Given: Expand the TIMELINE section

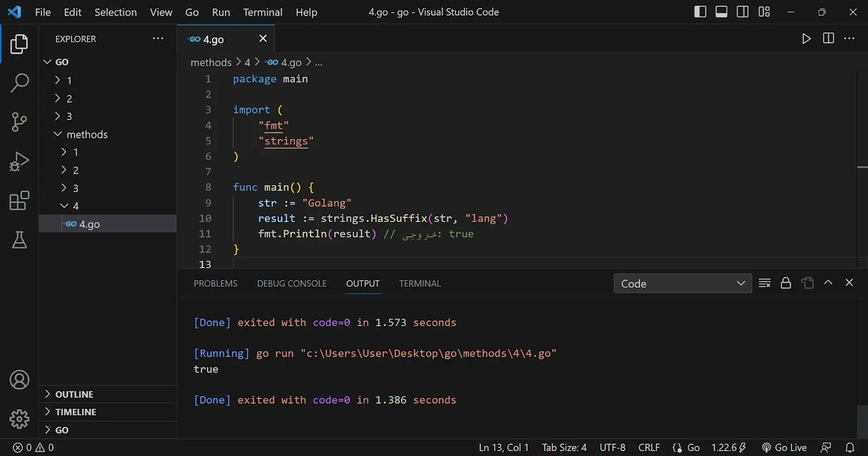Looking at the screenshot, I should coord(107,412).
